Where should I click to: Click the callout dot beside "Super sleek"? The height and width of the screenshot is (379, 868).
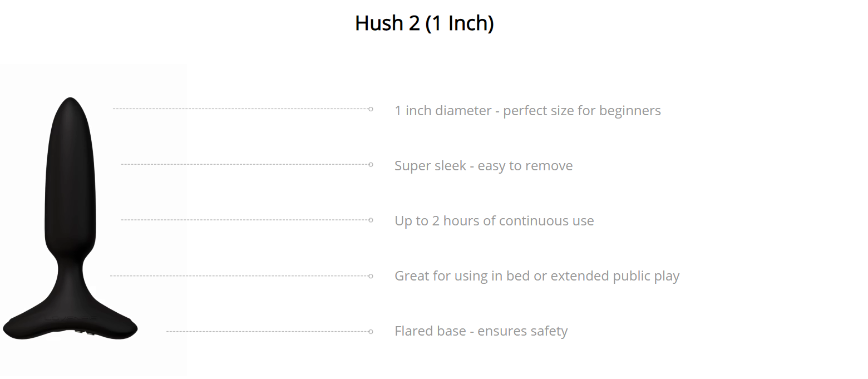(371, 164)
